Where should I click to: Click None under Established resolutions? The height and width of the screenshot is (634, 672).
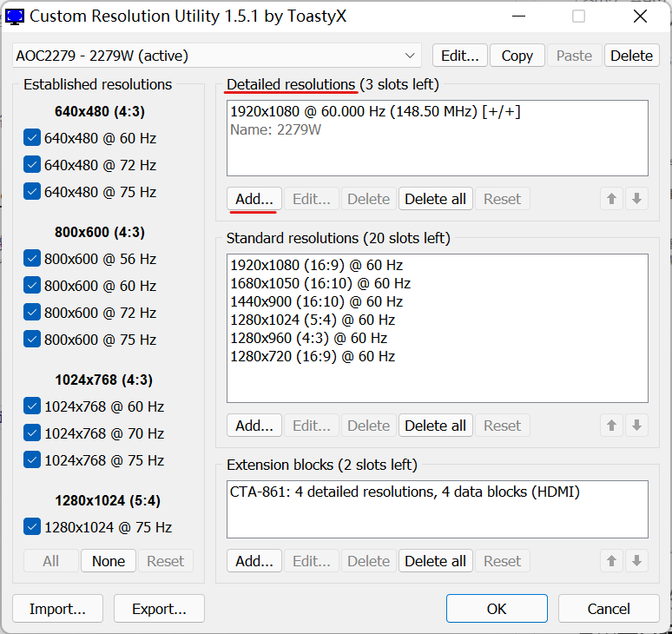coord(109,561)
